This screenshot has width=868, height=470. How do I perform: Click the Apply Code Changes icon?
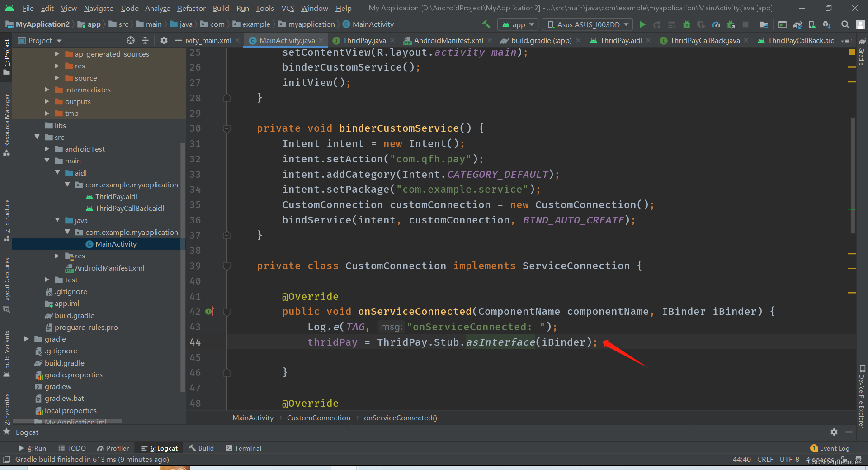point(672,24)
